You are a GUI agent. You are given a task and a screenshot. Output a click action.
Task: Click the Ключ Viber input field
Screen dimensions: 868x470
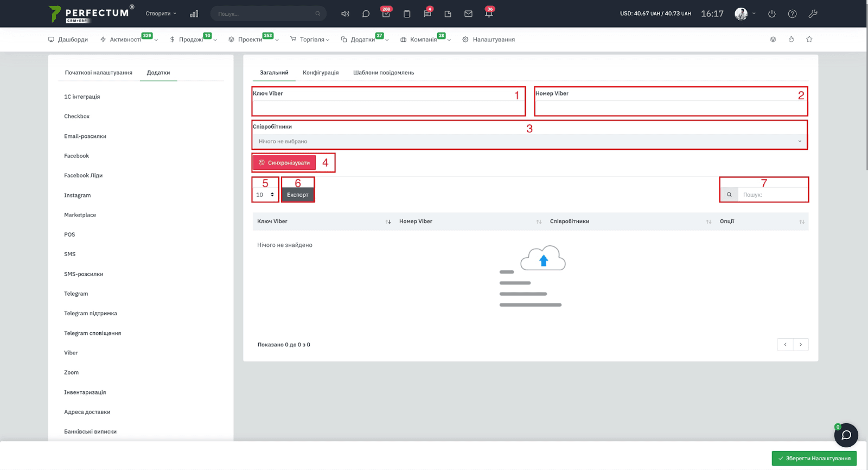point(388,107)
